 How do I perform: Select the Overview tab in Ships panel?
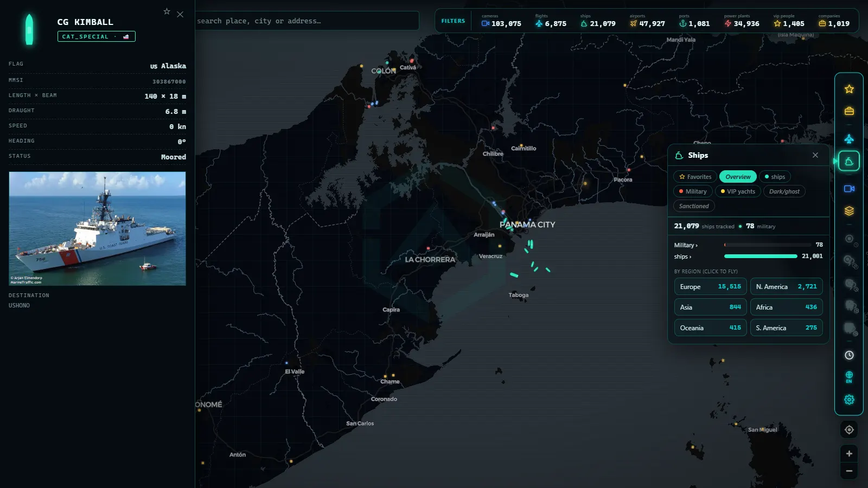click(x=738, y=177)
